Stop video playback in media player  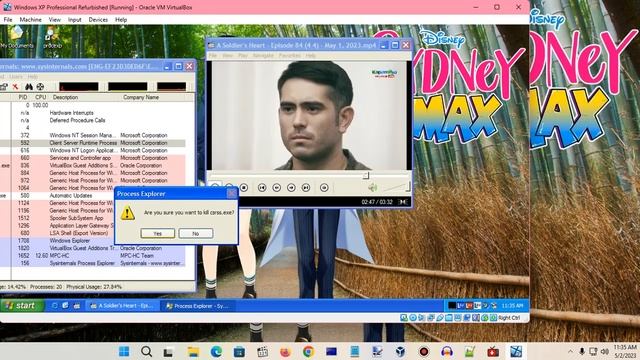pos(244,187)
